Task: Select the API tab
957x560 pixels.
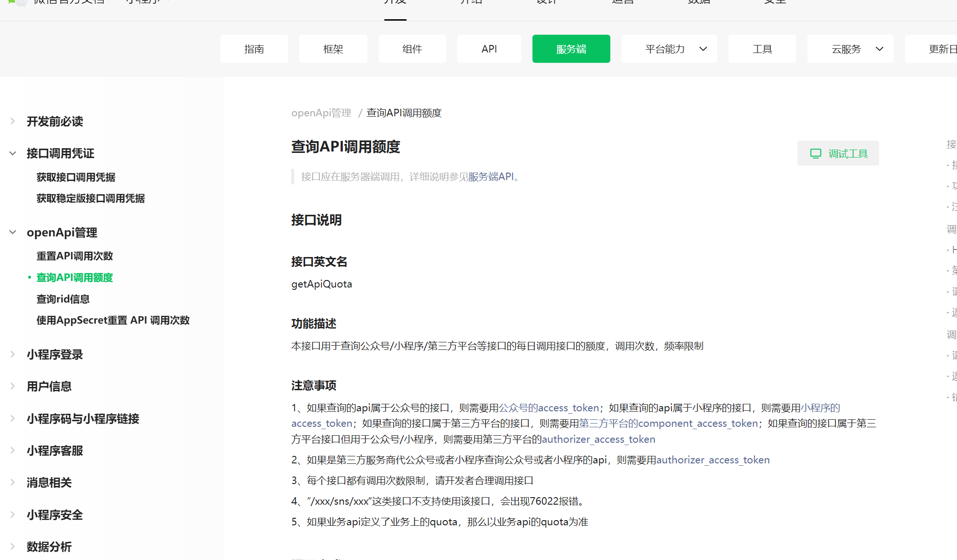Action: [489, 49]
